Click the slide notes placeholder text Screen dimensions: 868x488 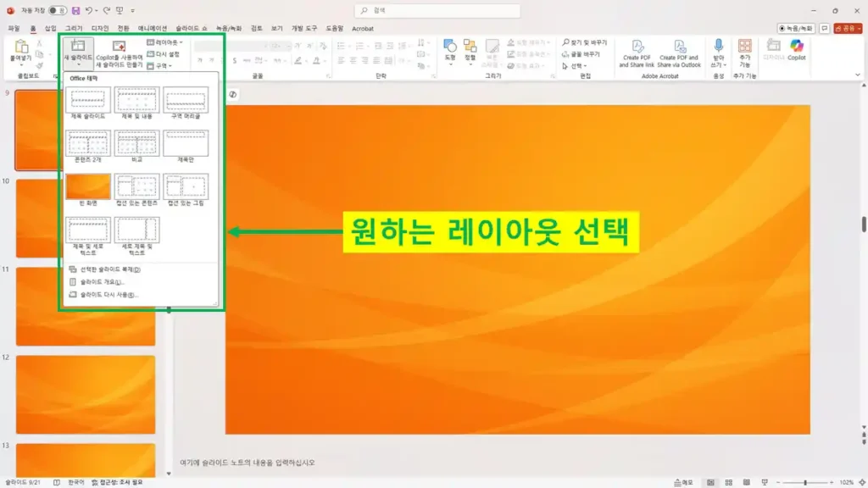248,462
